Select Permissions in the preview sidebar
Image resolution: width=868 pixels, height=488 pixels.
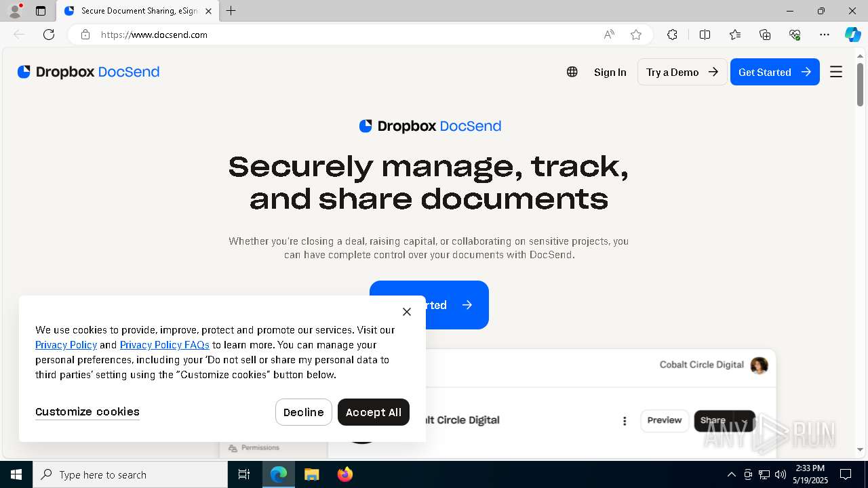(254, 448)
